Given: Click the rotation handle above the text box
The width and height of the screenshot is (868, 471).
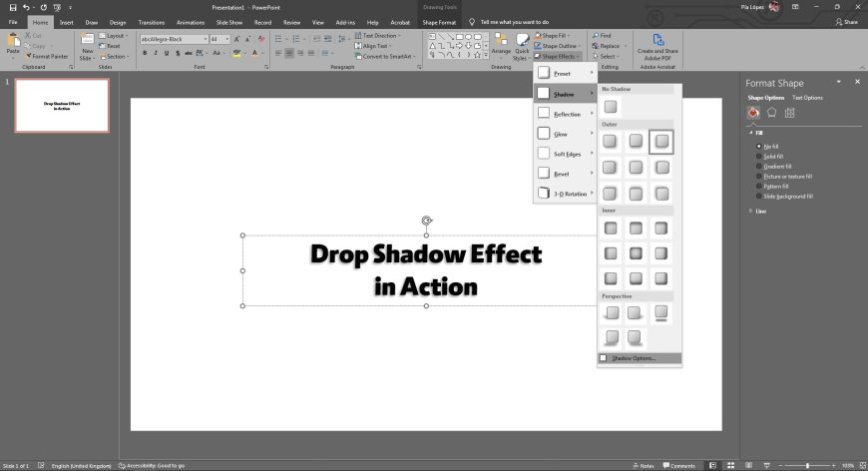Looking at the screenshot, I should (x=426, y=221).
